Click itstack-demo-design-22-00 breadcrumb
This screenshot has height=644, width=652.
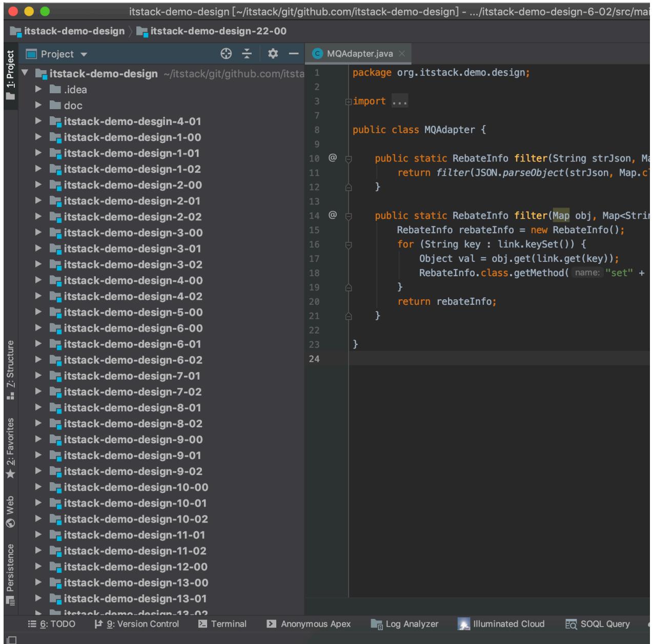[211, 31]
